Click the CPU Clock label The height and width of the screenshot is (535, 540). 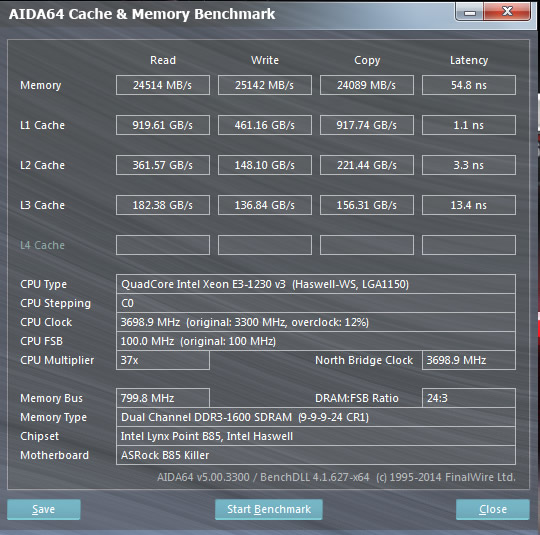46,322
